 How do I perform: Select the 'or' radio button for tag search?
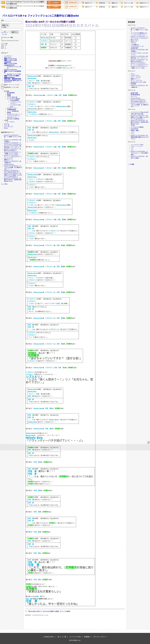9,32
